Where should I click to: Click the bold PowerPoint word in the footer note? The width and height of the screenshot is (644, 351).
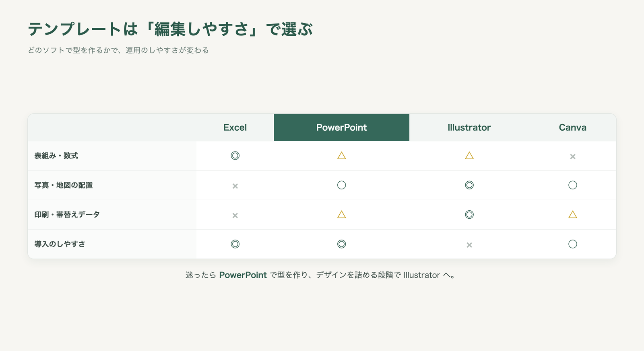[x=243, y=275]
